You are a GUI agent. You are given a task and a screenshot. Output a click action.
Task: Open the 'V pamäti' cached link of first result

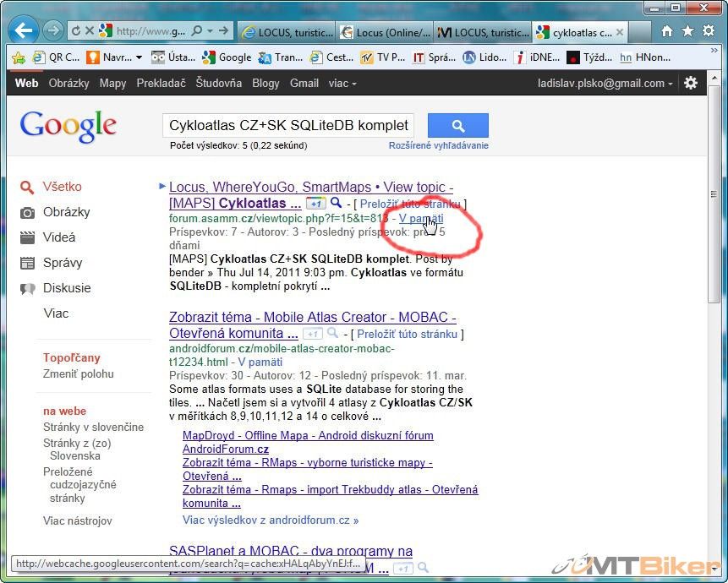[420, 218]
